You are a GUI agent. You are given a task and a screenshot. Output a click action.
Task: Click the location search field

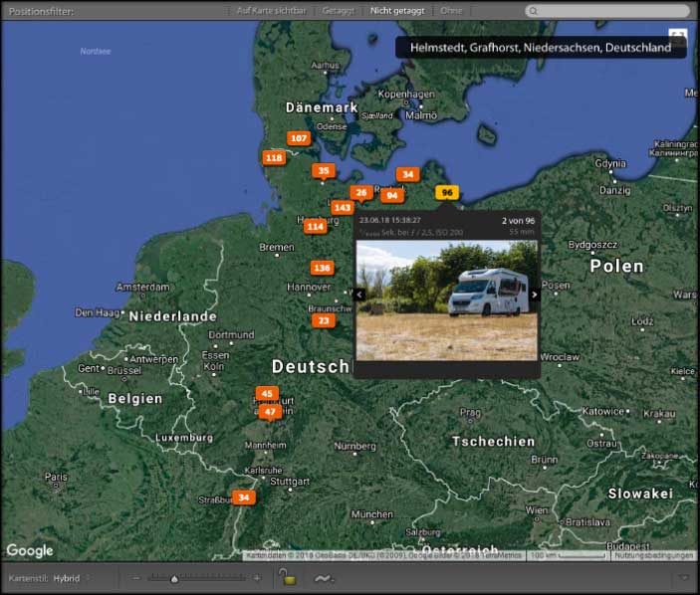pos(607,11)
